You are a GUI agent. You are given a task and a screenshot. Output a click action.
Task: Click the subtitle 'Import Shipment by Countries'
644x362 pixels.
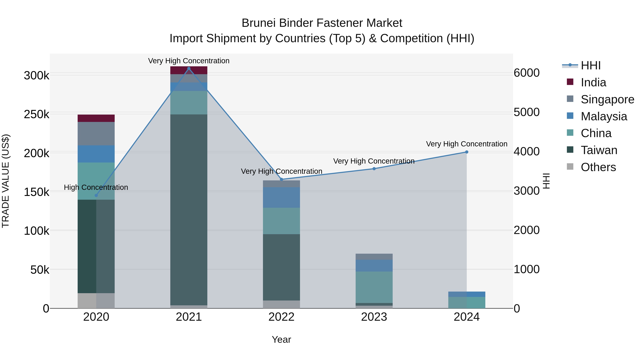point(248,38)
